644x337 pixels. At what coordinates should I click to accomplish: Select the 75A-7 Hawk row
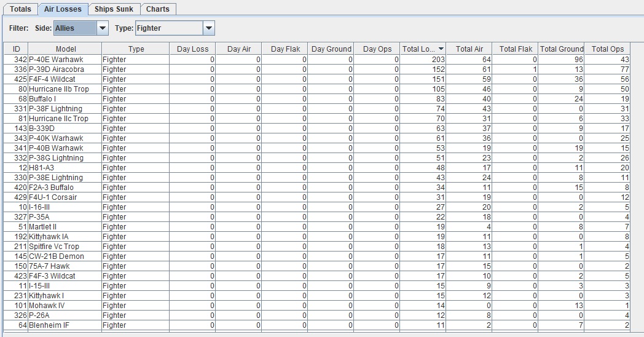coord(316,266)
